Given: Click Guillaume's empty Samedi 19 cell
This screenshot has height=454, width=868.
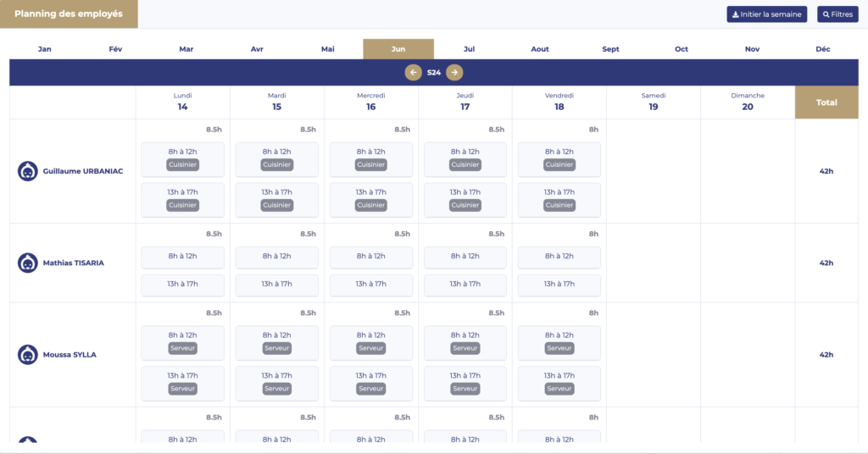Looking at the screenshot, I should pyautogui.click(x=654, y=171).
